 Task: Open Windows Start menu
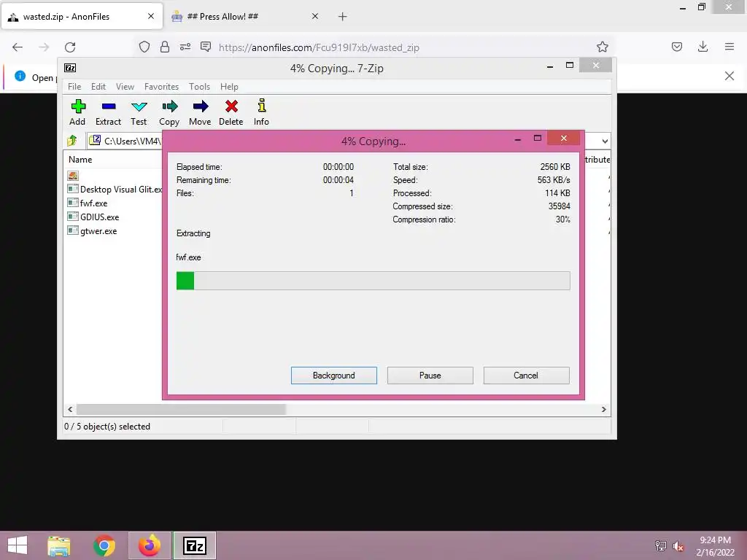tap(18, 545)
